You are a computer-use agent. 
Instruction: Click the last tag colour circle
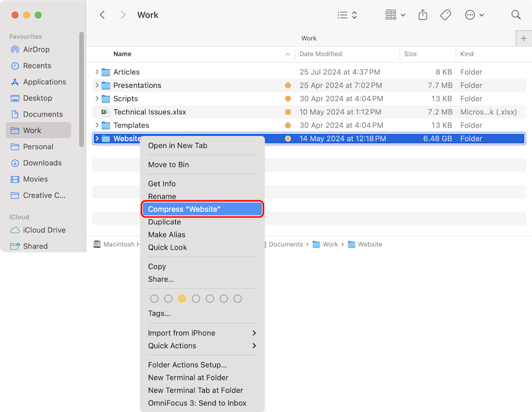(x=238, y=299)
